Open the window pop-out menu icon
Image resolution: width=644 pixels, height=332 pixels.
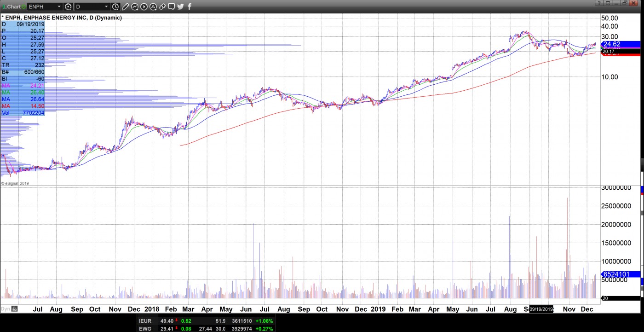608,3
